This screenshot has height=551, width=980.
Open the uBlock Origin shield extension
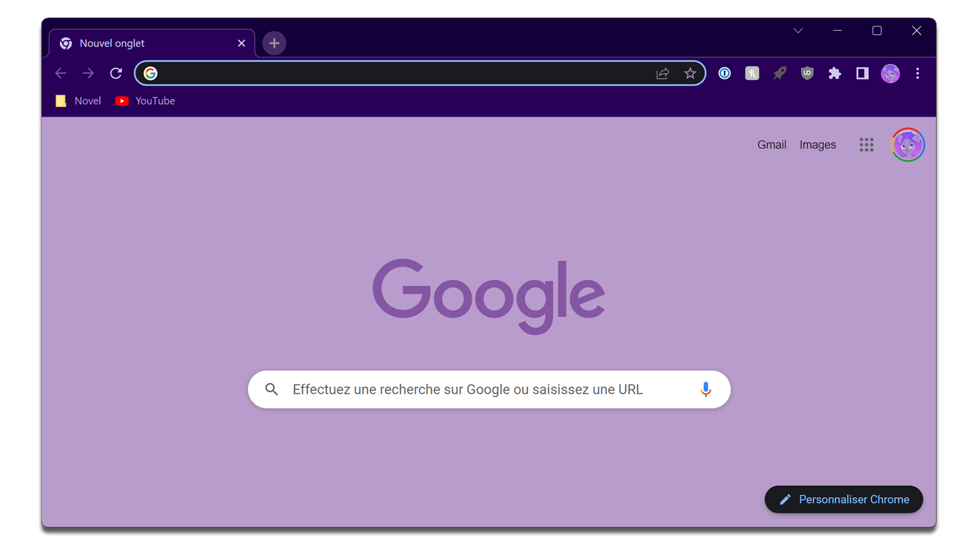click(807, 73)
